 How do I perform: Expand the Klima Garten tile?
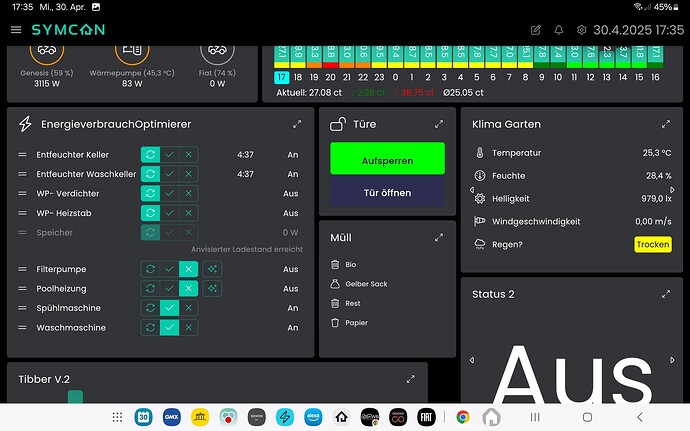(x=666, y=124)
